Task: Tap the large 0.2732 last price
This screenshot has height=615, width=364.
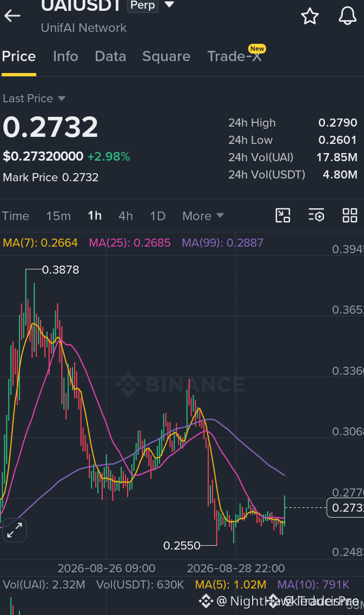Action: [x=50, y=127]
